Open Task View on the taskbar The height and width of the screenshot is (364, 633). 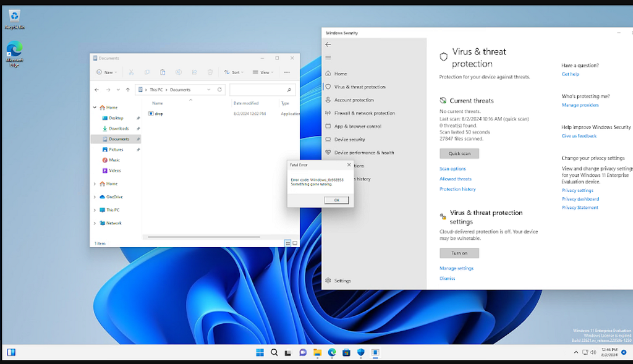coord(288,352)
